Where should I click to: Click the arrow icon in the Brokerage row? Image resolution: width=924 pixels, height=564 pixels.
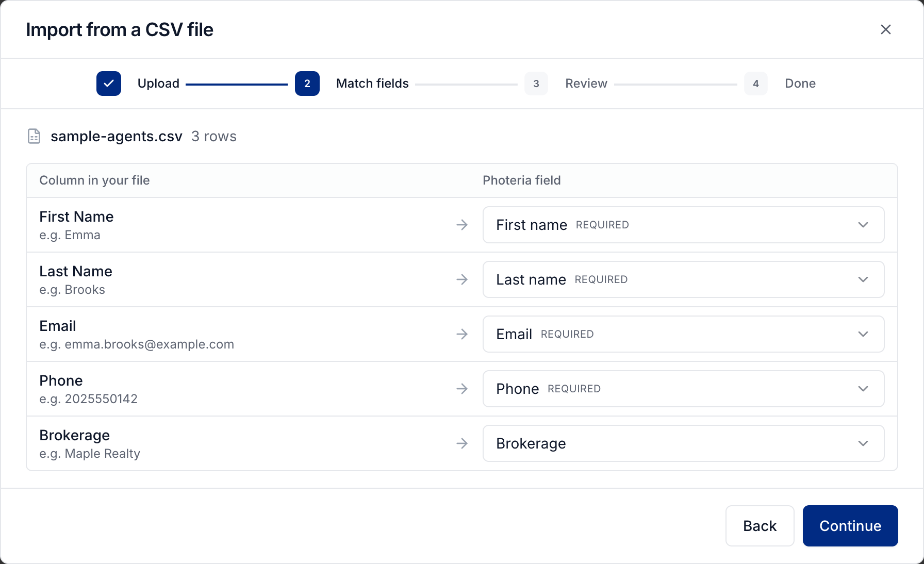click(462, 443)
